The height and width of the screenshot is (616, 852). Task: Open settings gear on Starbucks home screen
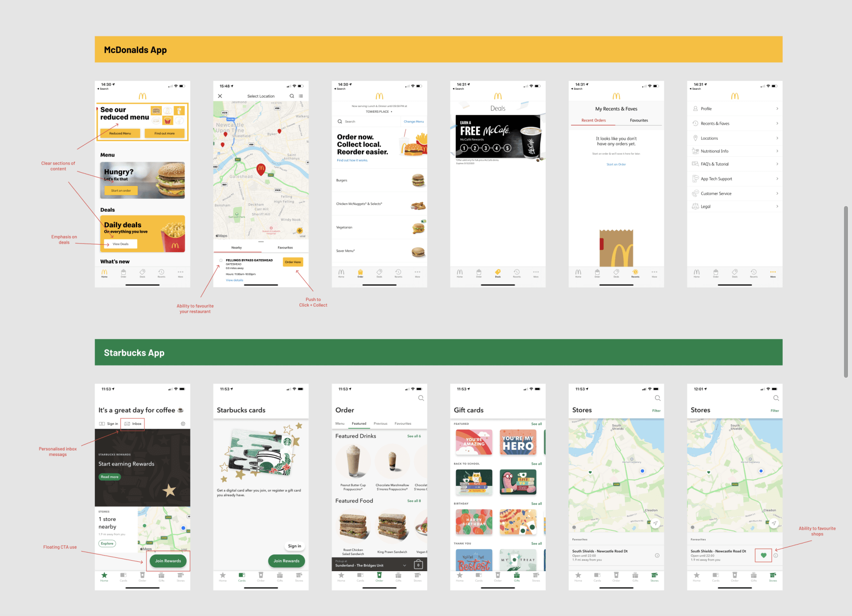tap(183, 424)
